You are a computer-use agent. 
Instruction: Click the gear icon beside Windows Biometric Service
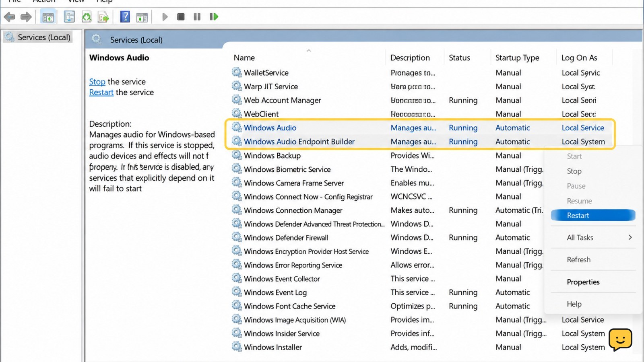pos(237,169)
